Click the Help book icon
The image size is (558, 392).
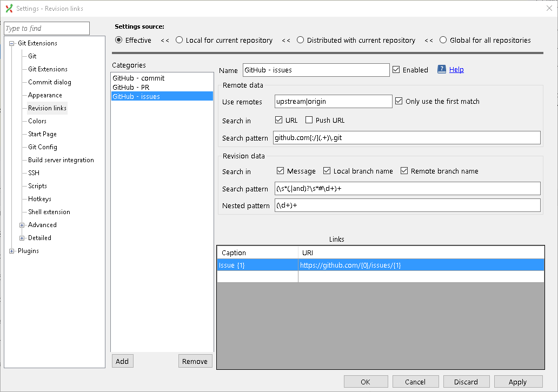[441, 69]
